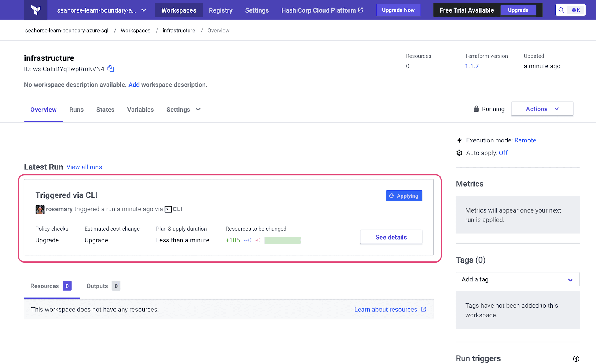This screenshot has height=364, width=596.
Task: Click the search box with ⌘K shortcut
Action: [x=570, y=10]
